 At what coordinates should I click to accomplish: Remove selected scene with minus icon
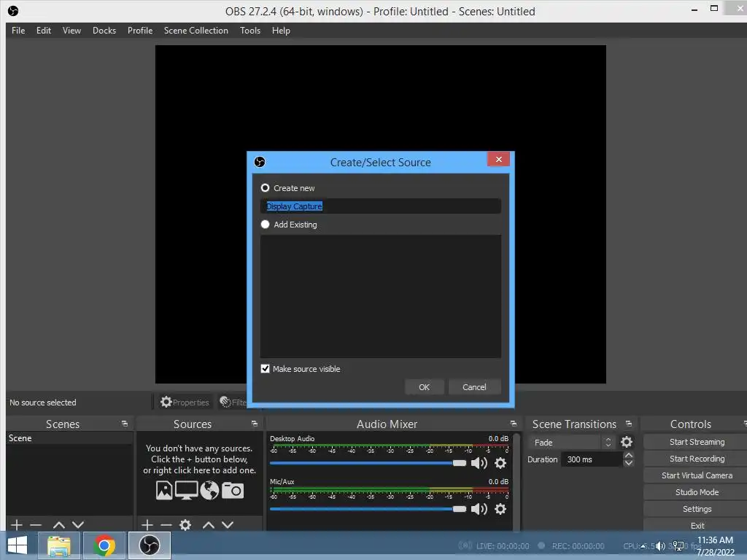tap(36, 525)
